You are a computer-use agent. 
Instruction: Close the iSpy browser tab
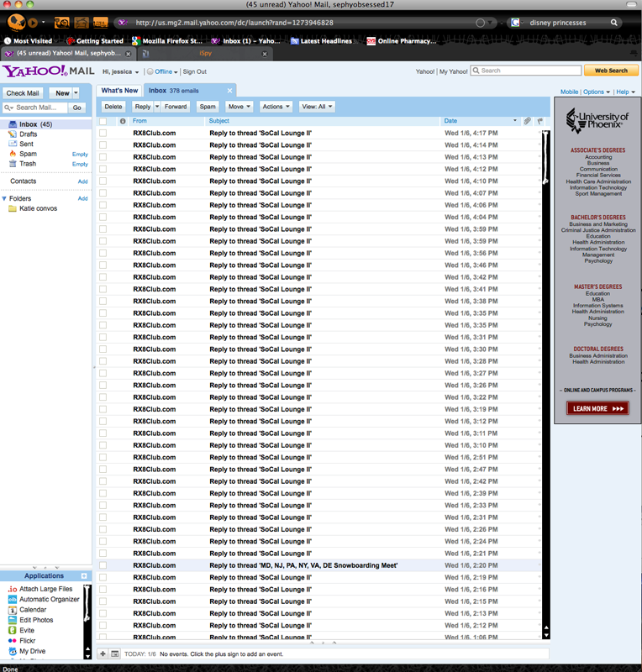coord(265,54)
